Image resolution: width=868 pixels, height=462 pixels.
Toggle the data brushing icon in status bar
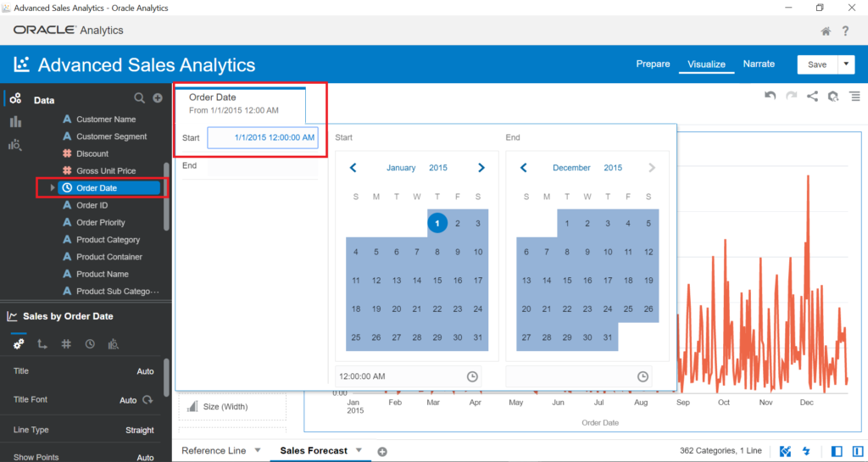(785, 451)
